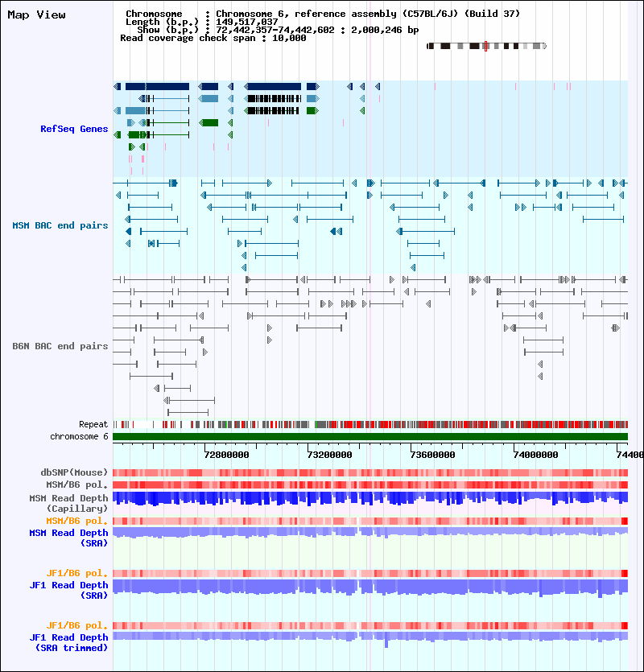Click the B6N BAC end pairs label

(x=60, y=346)
